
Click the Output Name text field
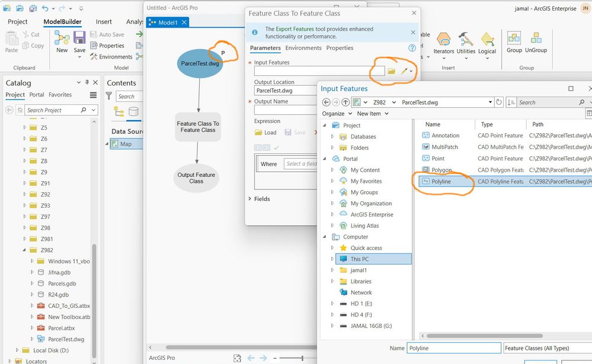(286, 109)
